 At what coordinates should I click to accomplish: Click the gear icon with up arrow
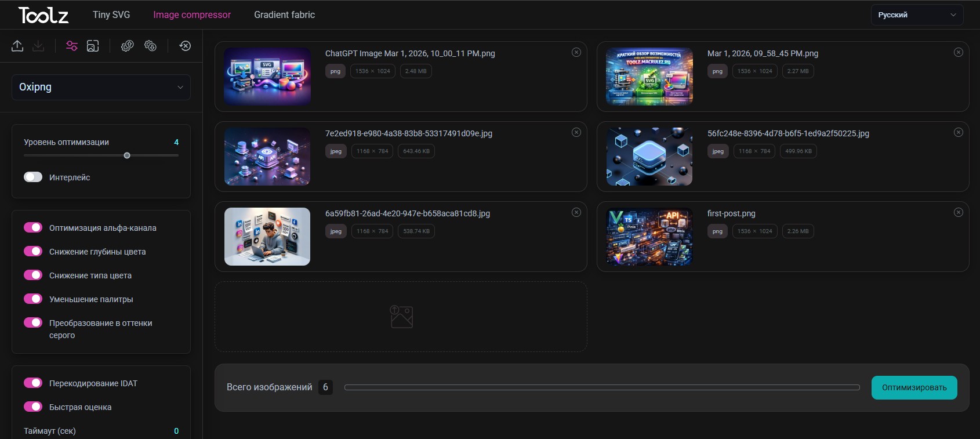tap(127, 46)
